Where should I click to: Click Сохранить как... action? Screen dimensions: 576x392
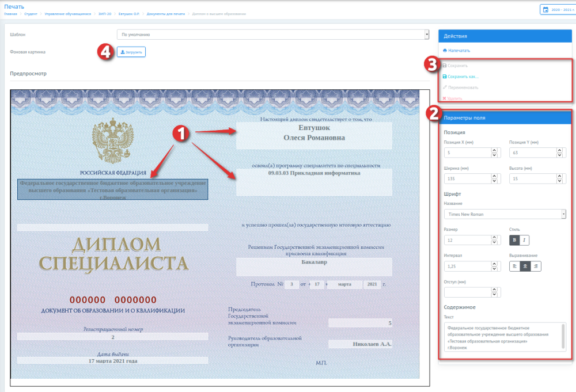[x=460, y=77]
